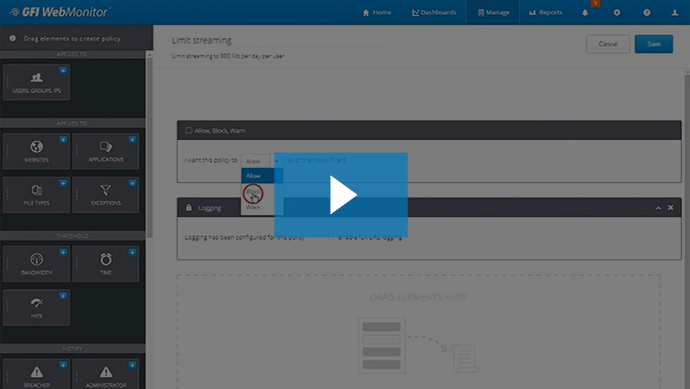Image resolution: width=690 pixels, height=389 pixels.
Task: Add Bandwidth using its plus icon
Action: point(63,253)
